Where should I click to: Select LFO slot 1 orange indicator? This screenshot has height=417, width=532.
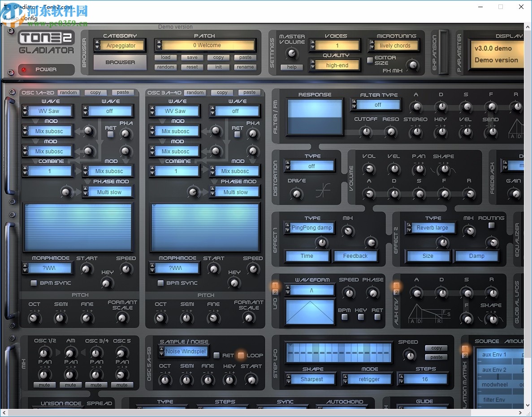click(275, 285)
